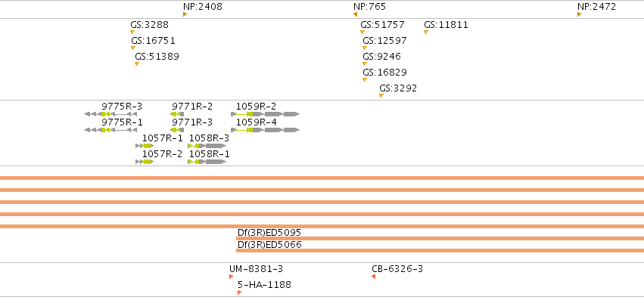Click the 9771R-2 transcript label
This screenshot has height=297, width=644.
(192, 107)
